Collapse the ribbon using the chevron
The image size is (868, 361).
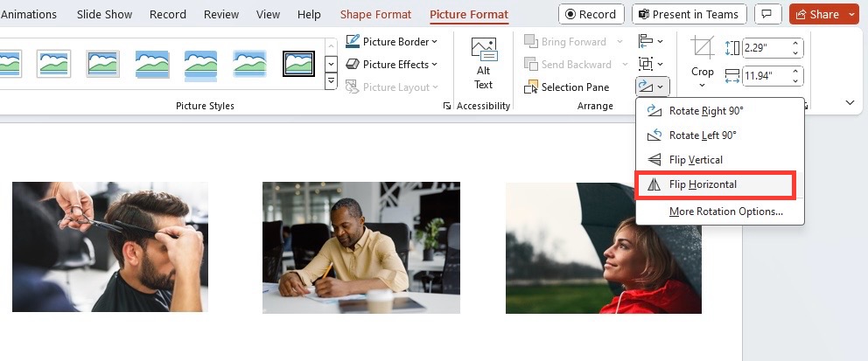point(850,102)
